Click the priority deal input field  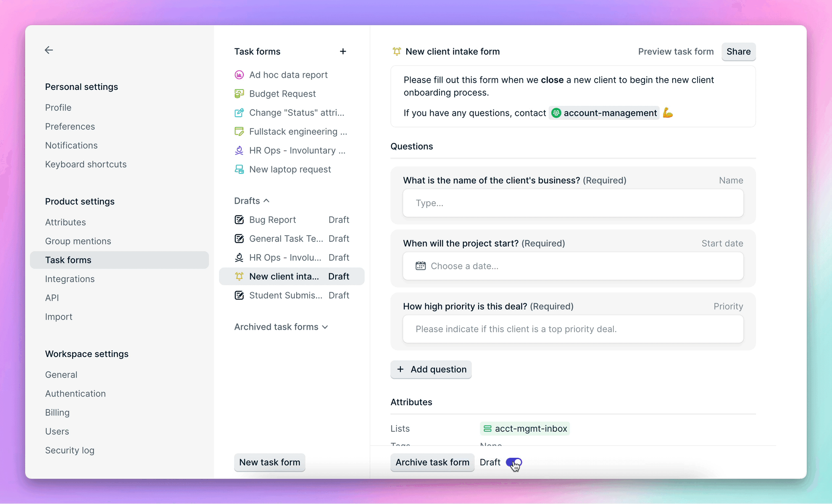click(x=573, y=329)
